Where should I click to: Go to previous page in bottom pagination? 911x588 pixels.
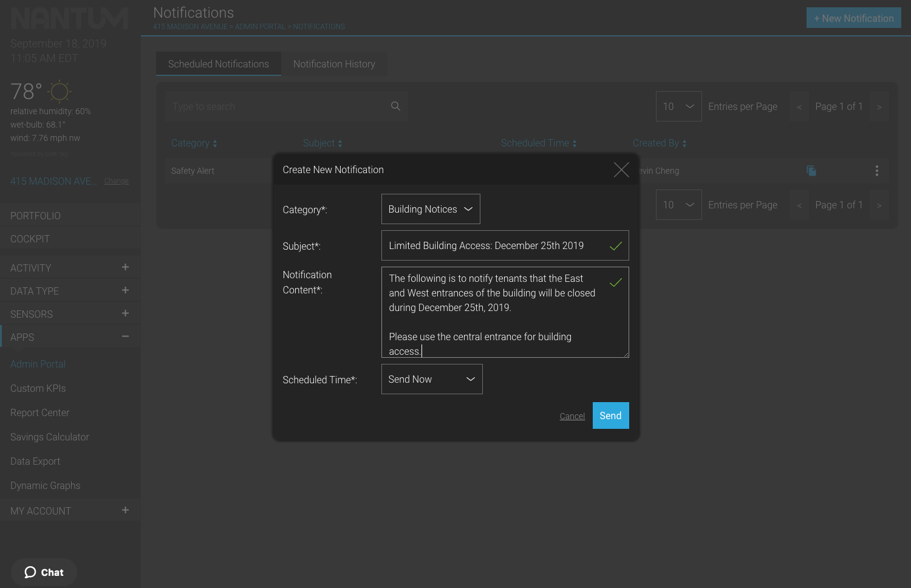(x=799, y=205)
